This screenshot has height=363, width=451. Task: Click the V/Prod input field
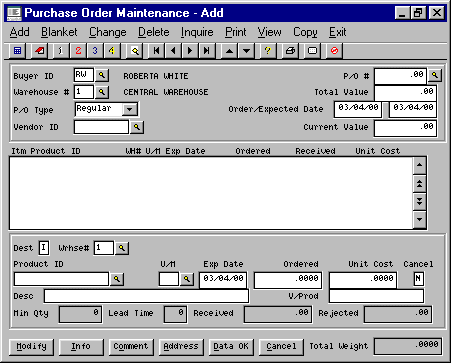tap(377, 296)
